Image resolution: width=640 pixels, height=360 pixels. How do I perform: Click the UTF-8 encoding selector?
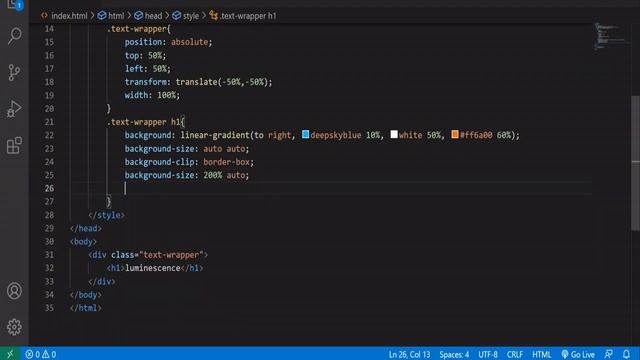tap(488, 354)
